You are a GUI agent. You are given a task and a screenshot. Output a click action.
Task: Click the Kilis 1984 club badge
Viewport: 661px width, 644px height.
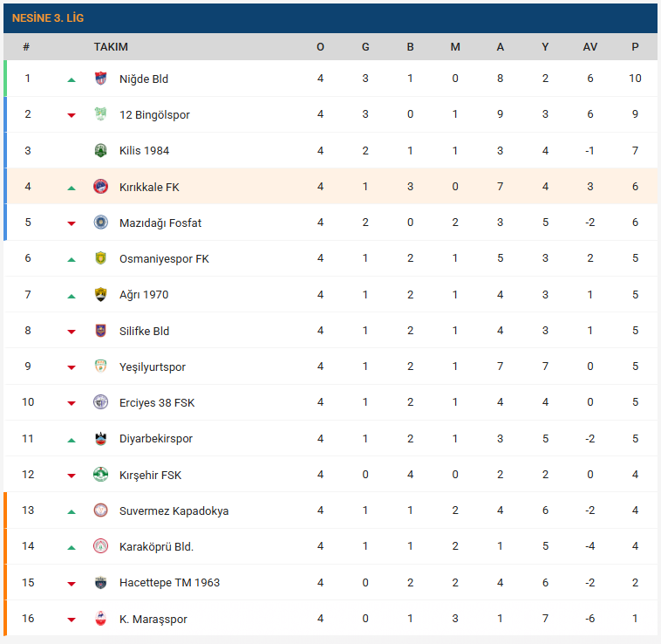[x=100, y=150]
